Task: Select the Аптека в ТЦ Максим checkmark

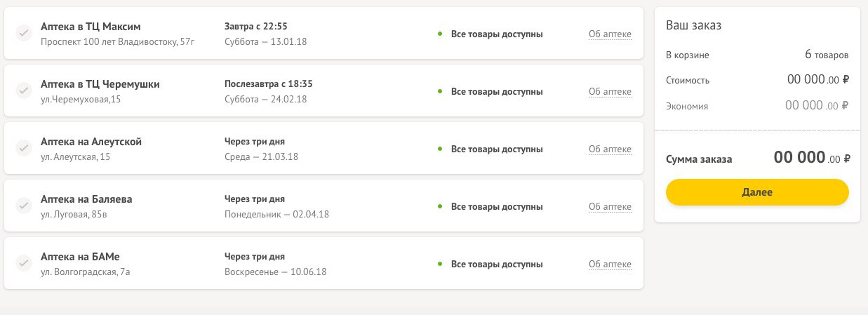Action: [x=23, y=33]
